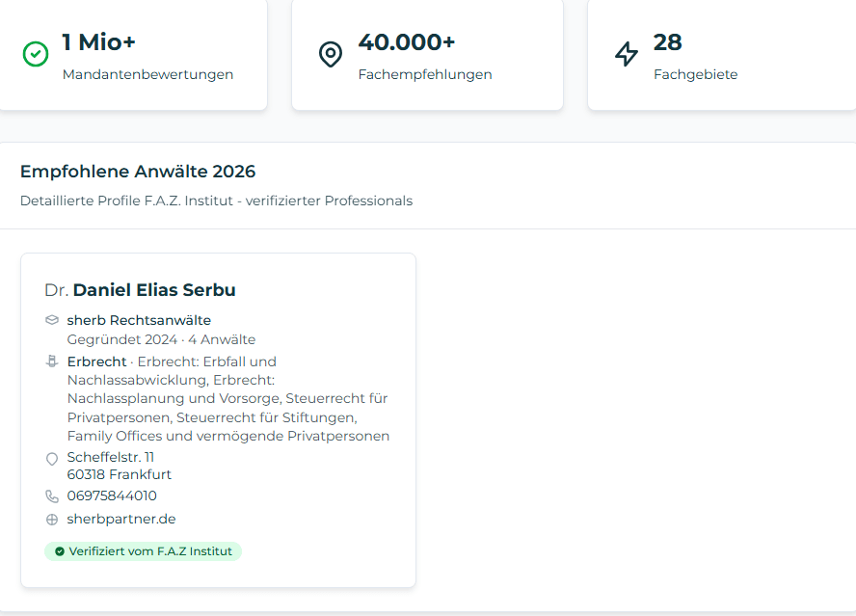The height and width of the screenshot is (616, 856).
Task: Click the phone icon beside 06975844010
Action: (52, 496)
